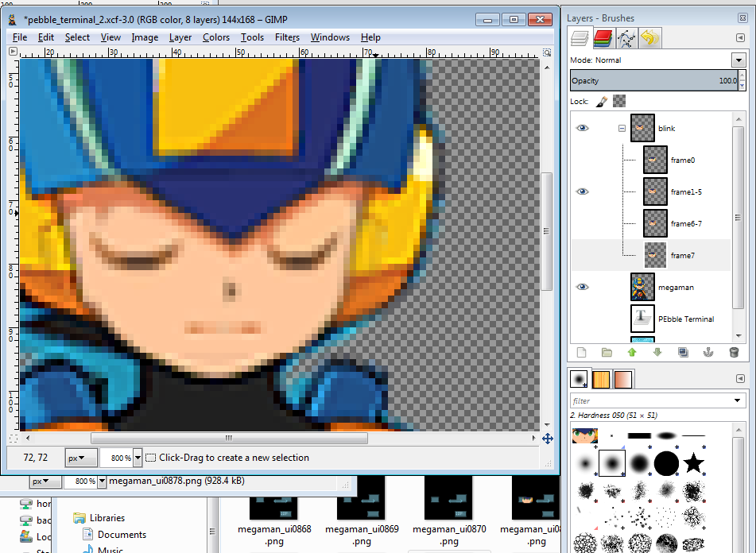Show the frame7 layer via eye column
The height and width of the screenshot is (553, 756).
coord(583,255)
